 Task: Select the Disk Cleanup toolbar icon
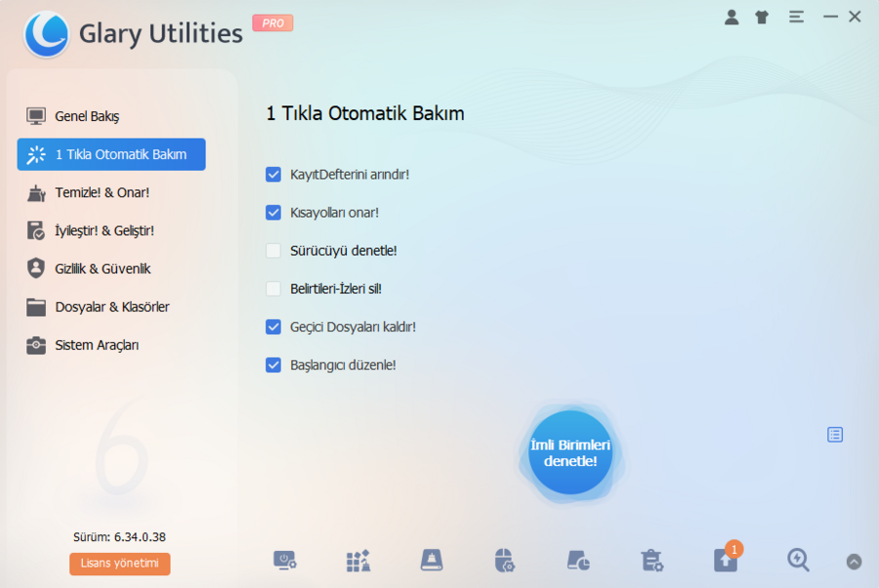pos(431,561)
